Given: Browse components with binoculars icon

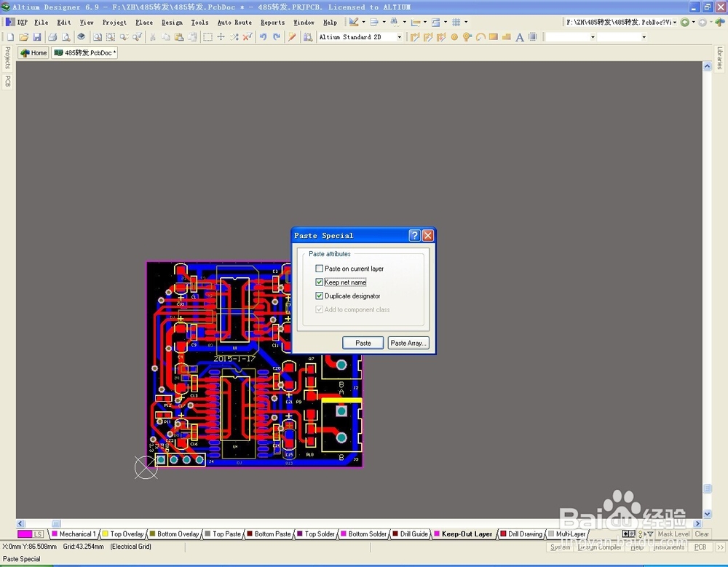Looking at the screenshot, I should 308,36.
